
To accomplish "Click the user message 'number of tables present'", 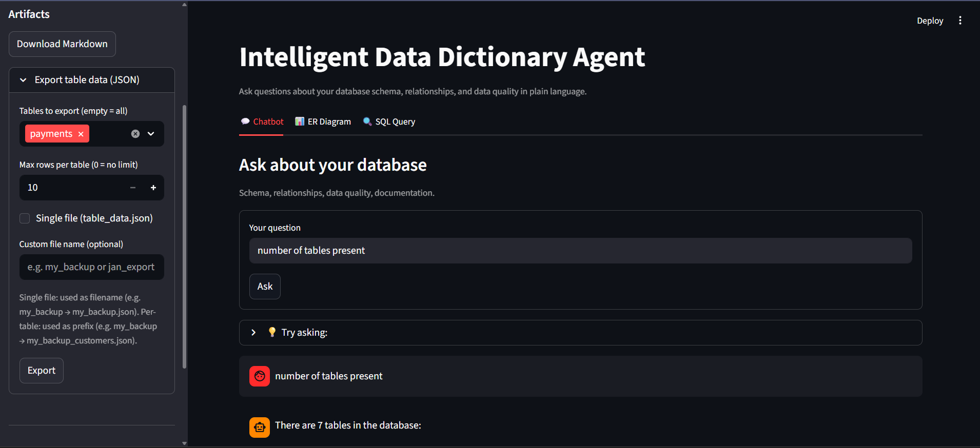I will point(329,376).
